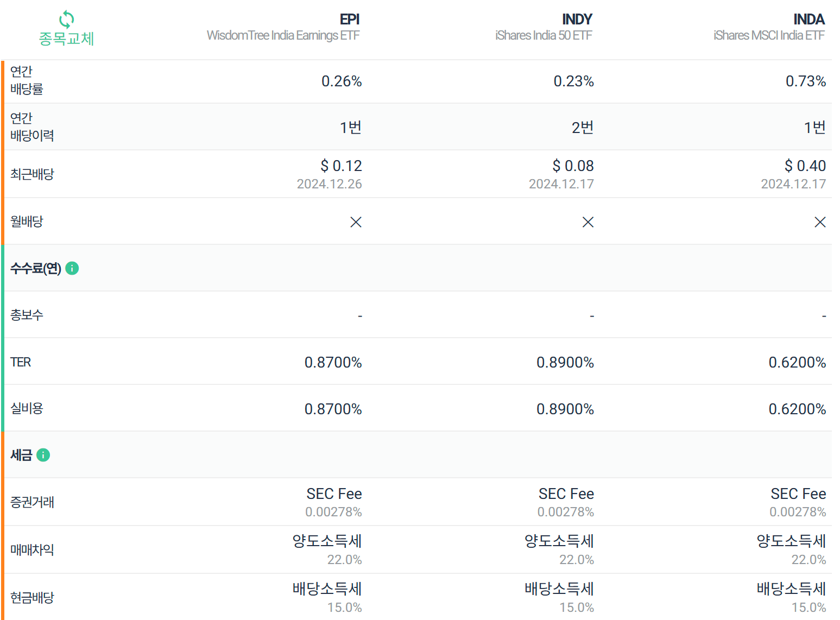Click EPI's dividend yield 0.26%
The height and width of the screenshot is (620, 840).
(x=342, y=81)
